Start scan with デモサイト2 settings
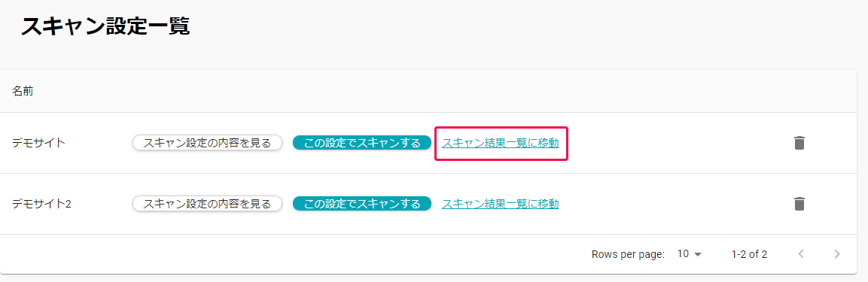The image size is (868, 282). [x=362, y=204]
